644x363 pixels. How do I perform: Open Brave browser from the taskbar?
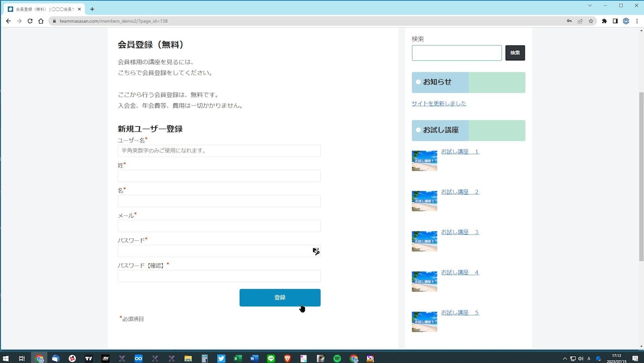click(x=287, y=358)
